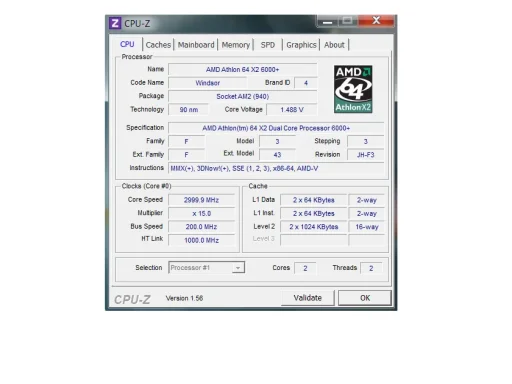
Task: Go to the SPD tab
Action: (x=268, y=45)
